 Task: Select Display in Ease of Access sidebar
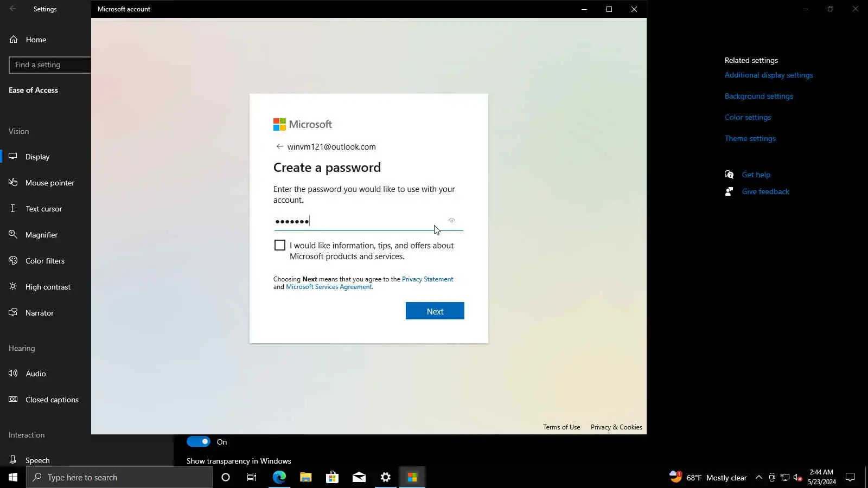(x=37, y=157)
